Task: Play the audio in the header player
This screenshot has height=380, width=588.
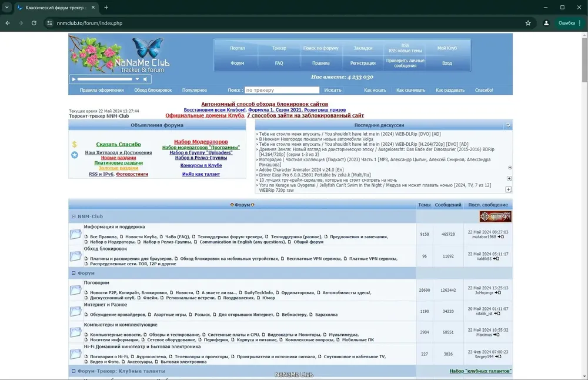Action: click(x=74, y=79)
